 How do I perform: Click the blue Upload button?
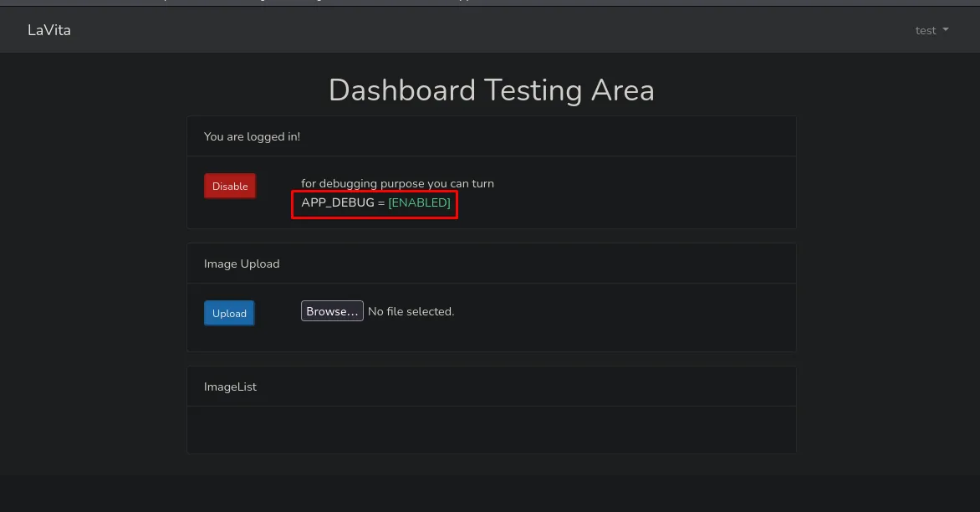click(229, 313)
